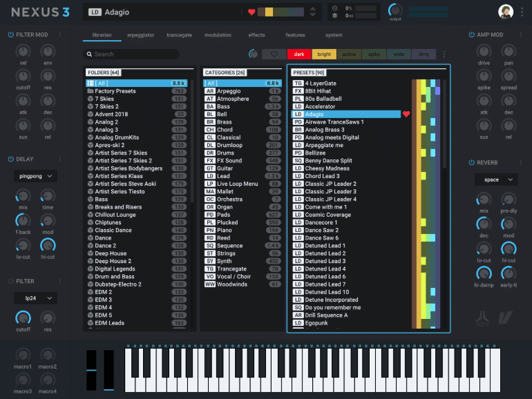Click the Amp Mod spread knob
The width and height of the screenshot is (532, 399).
point(509,76)
